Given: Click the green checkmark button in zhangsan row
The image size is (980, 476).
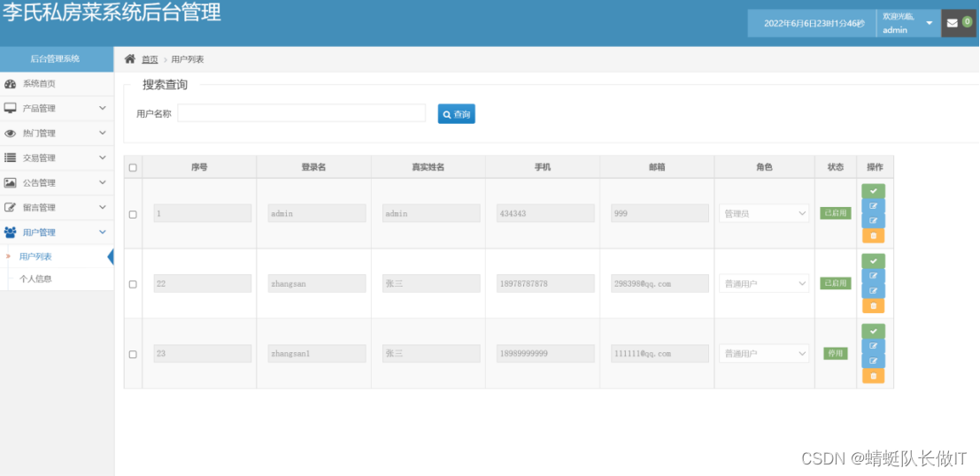Looking at the screenshot, I should [873, 261].
